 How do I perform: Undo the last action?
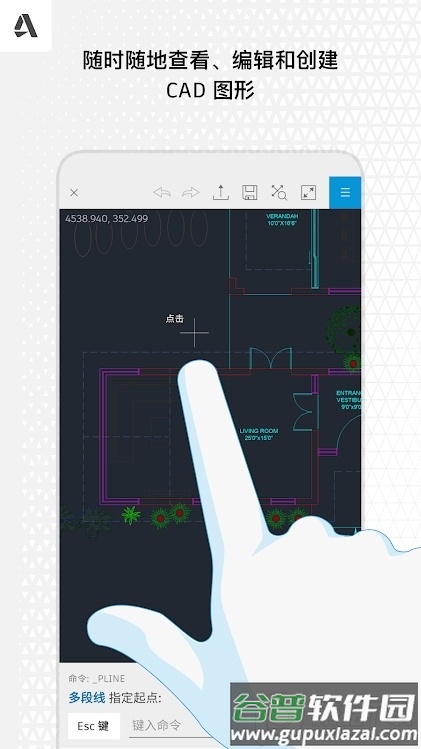tap(162, 193)
